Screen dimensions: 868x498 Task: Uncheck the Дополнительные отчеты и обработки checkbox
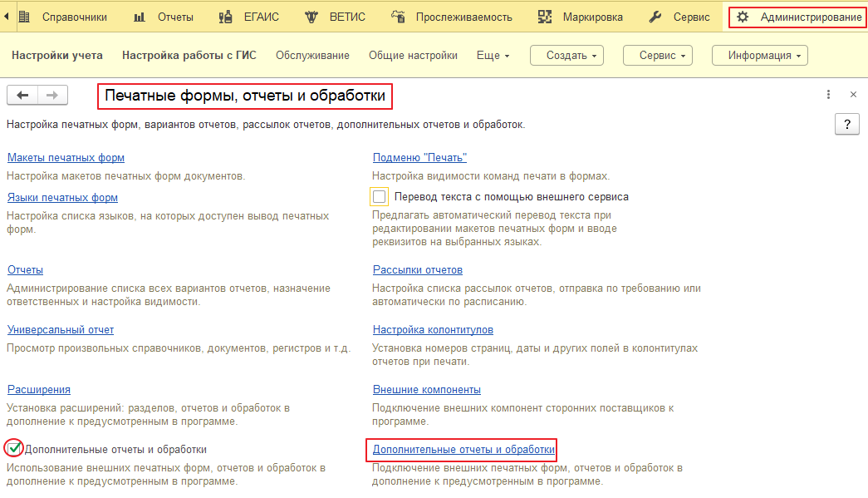(14, 449)
